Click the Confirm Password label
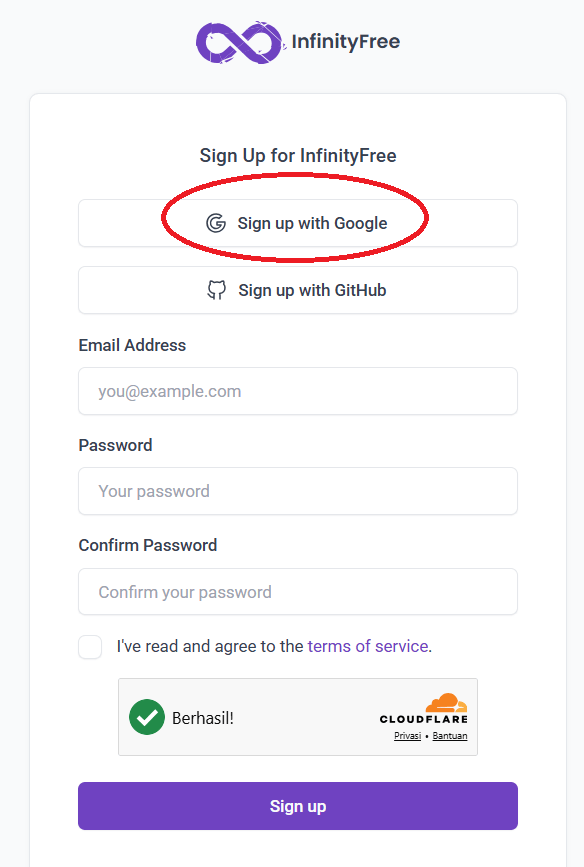Image resolution: width=584 pixels, height=867 pixels. [x=148, y=546]
